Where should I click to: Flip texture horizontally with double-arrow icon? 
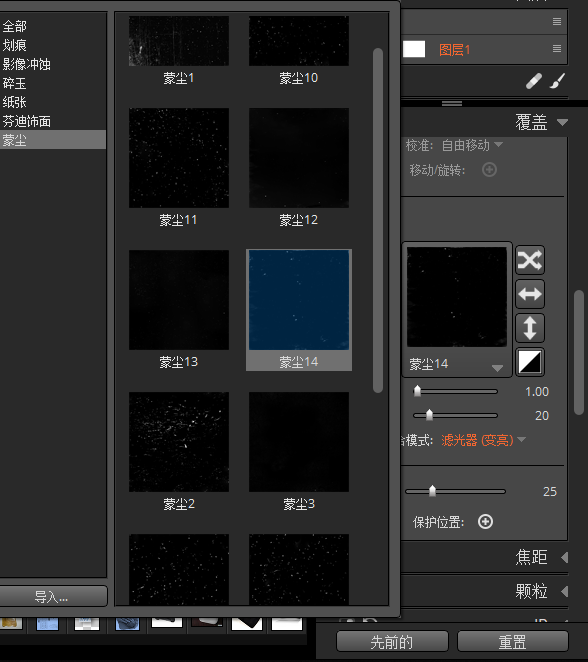530,294
